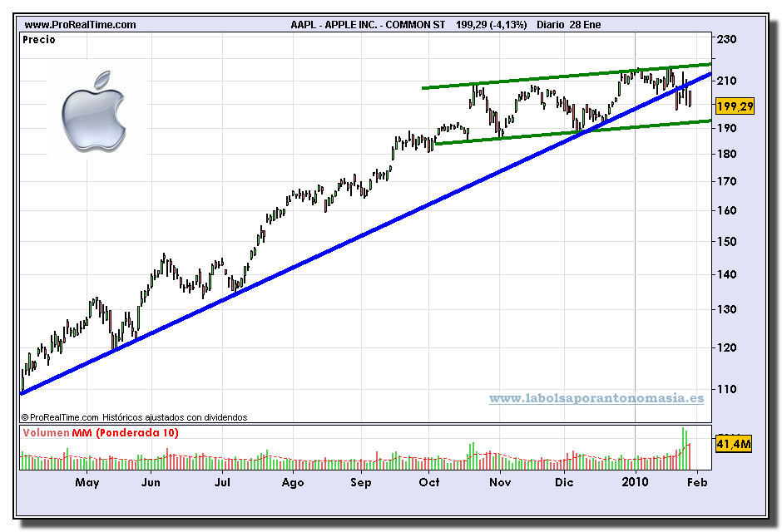The width and height of the screenshot is (782, 532).
Task: Click the Jun label on time axis
Action: click(x=151, y=482)
